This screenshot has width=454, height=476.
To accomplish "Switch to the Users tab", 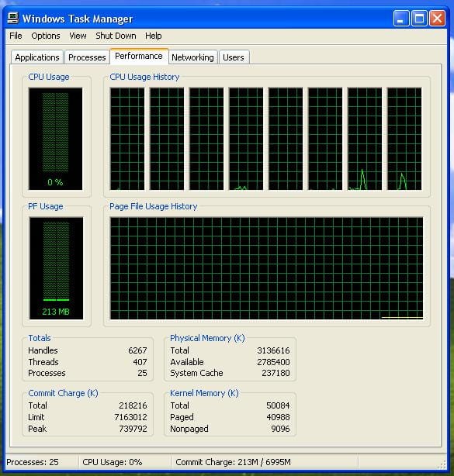I will (x=234, y=57).
